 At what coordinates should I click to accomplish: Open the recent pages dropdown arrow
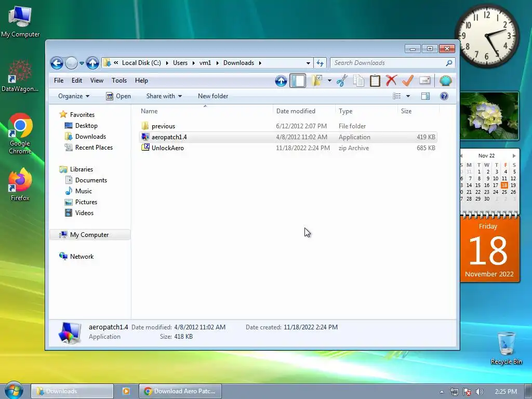[82, 63]
